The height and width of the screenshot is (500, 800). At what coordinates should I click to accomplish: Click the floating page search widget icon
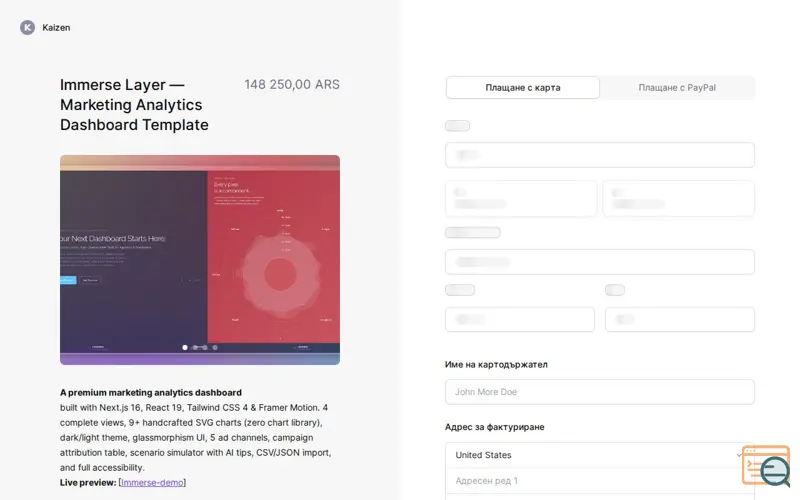767,465
